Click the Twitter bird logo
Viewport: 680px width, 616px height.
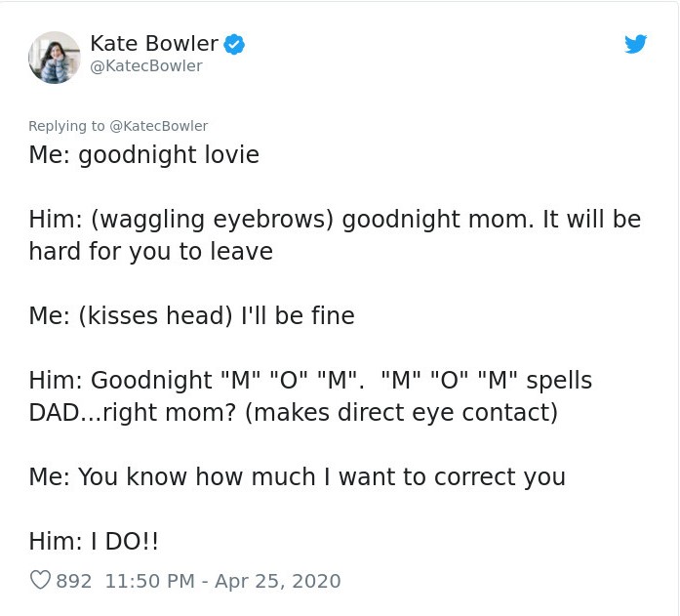(x=635, y=44)
